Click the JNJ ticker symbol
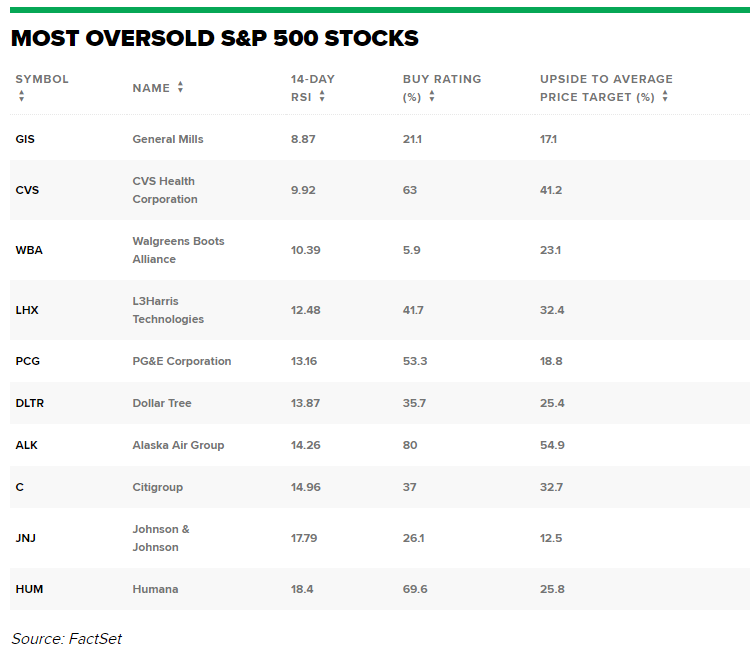The image size is (751, 656). [26, 538]
